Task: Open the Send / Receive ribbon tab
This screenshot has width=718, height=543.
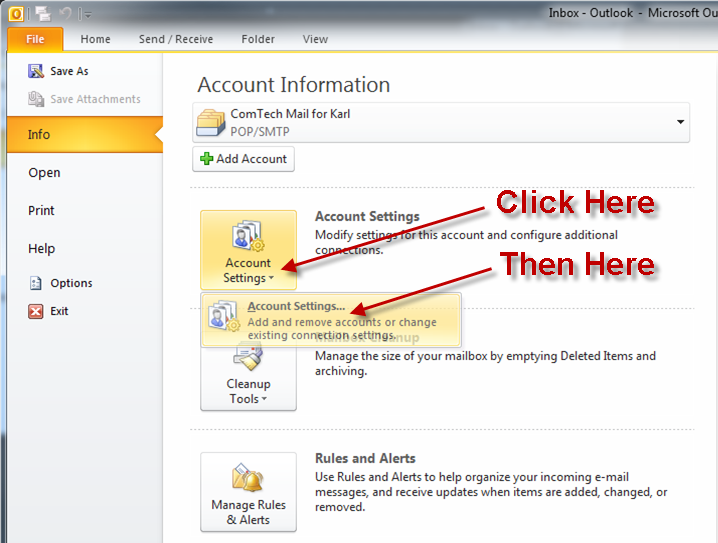Action: click(x=175, y=39)
